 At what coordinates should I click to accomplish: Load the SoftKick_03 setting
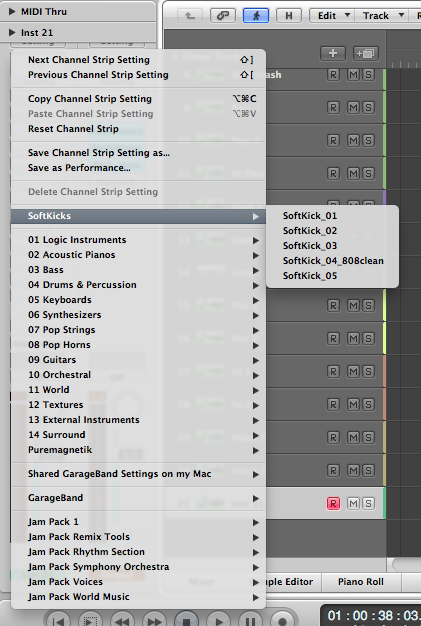click(x=332, y=246)
